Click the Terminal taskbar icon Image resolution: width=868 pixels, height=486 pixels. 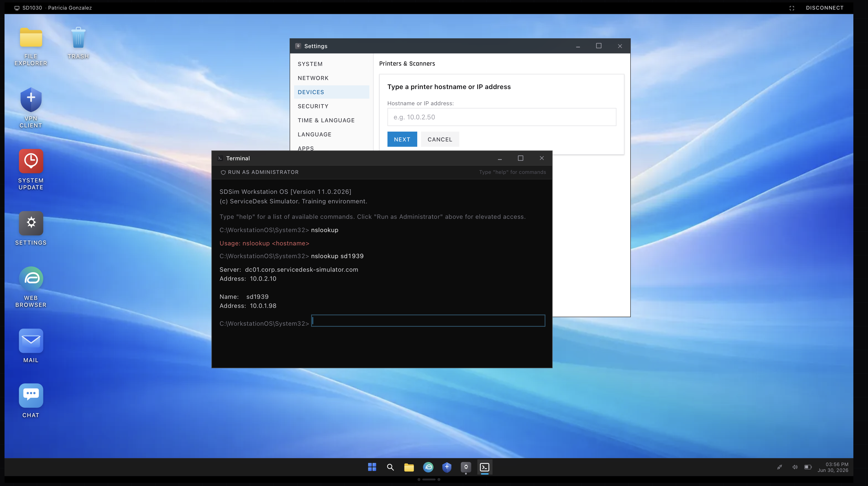pyautogui.click(x=485, y=467)
